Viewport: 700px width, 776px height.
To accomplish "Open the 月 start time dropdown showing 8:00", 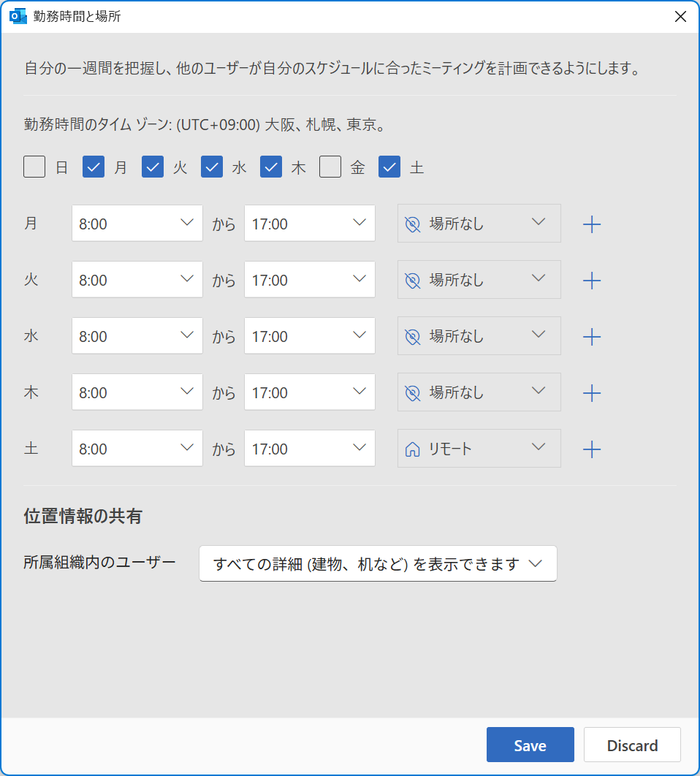I will 137,224.
